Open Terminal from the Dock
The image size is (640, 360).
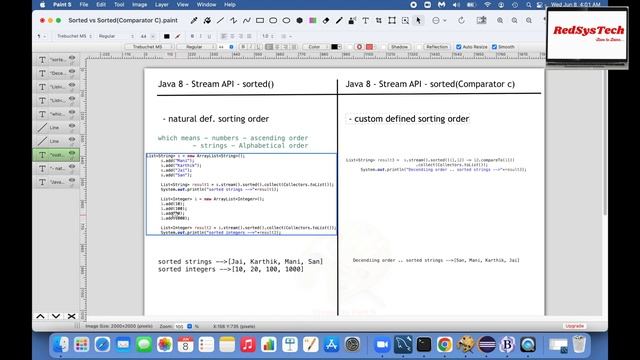(424, 345)
